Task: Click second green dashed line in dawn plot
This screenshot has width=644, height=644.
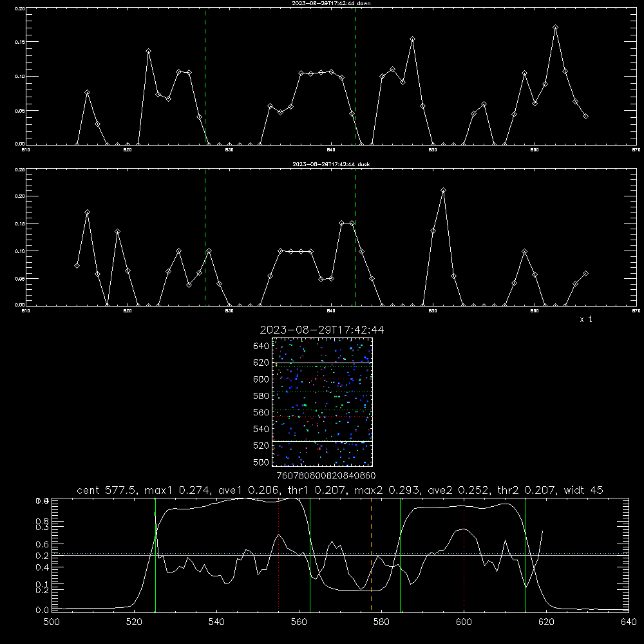Action: (x=355, y=76)
